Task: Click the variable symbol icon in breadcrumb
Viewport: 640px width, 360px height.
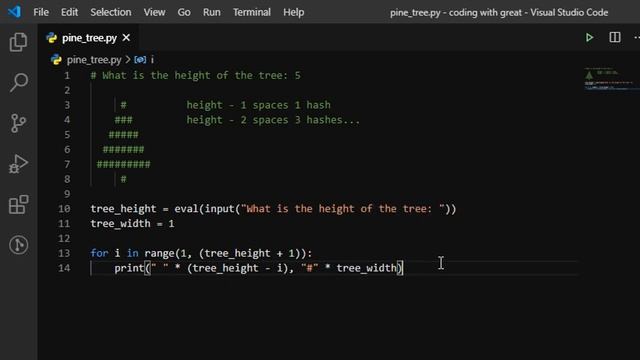Action: 140,60
